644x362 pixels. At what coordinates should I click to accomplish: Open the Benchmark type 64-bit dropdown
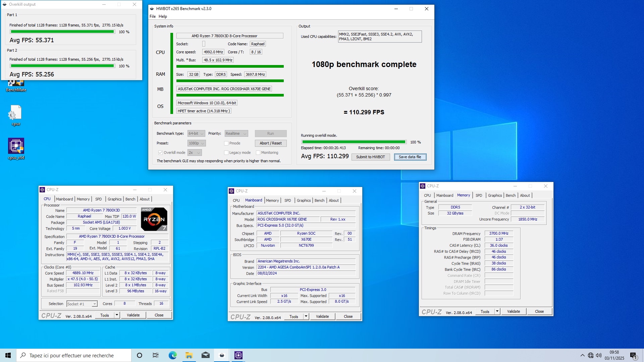(x=196, y=133)
